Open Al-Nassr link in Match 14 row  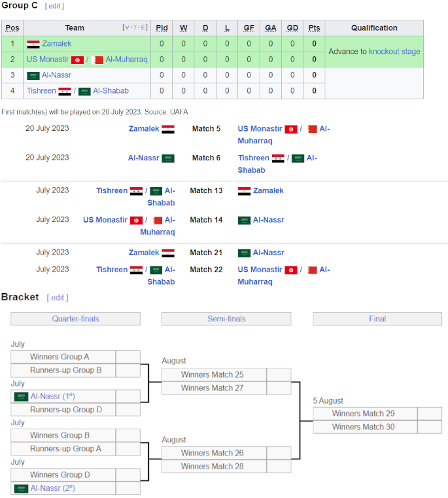(269, 220)
